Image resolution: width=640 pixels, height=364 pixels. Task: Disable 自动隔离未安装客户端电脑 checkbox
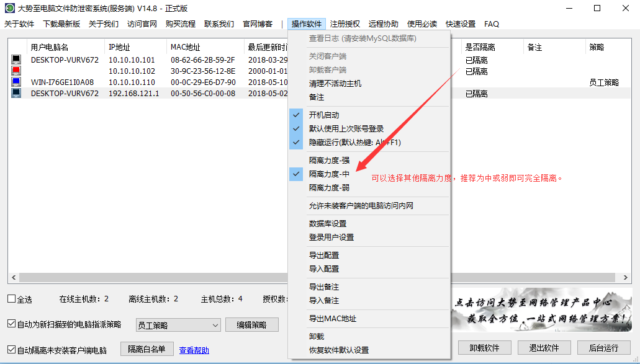pos(11,350)
